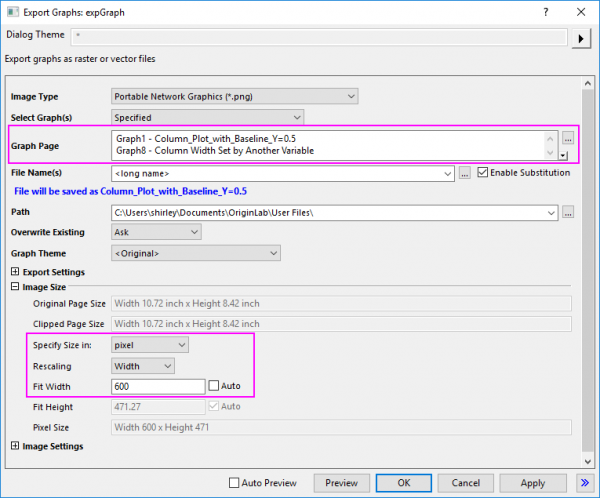Viewport: 600px width, 498px height.
Task: Click the OK button
Action: 403,482
